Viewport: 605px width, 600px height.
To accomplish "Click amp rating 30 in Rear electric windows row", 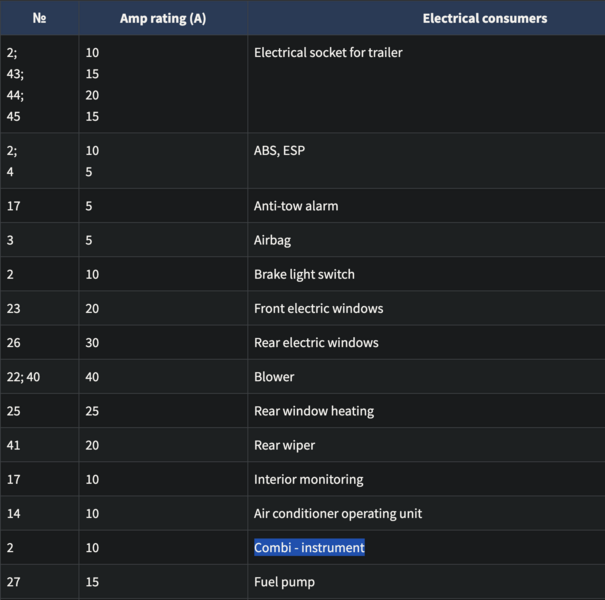I will click(x=92, y=343).
